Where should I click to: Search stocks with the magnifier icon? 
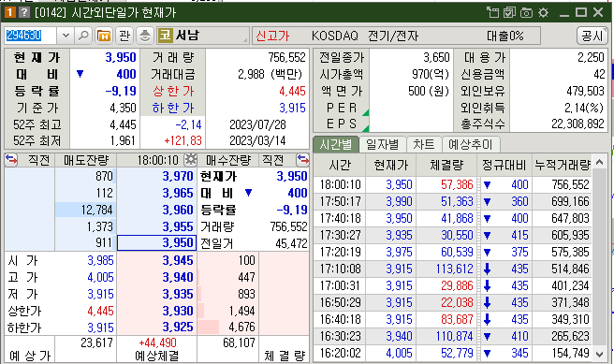point(83,36)
